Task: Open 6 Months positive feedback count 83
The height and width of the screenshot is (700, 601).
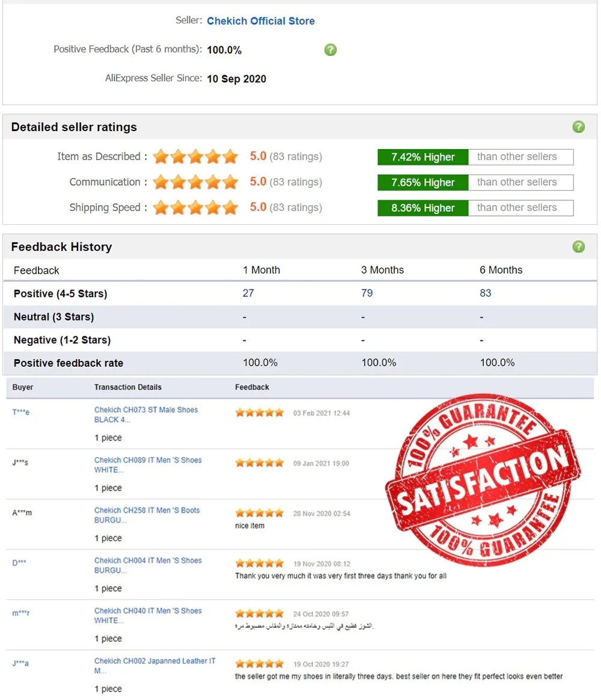Action: [x=485, y=293]
